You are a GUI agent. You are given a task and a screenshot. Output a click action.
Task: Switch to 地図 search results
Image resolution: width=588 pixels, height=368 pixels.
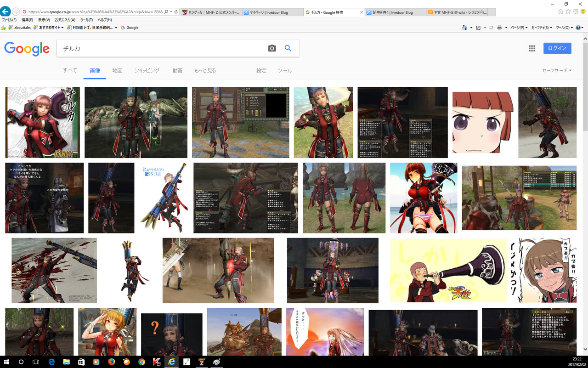tap(117, 71)
